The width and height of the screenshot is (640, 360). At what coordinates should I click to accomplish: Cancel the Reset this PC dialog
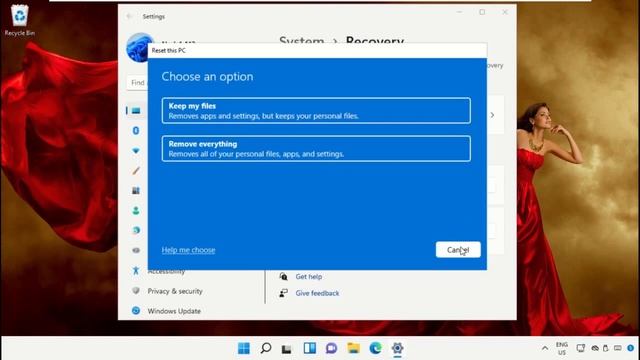click(458, 250)
